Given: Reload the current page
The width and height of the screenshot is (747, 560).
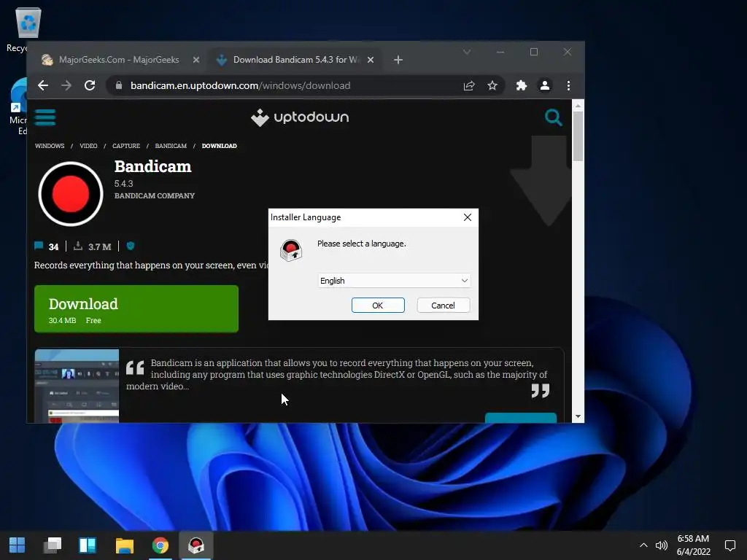Looking at the screenshot, I should (x=90, y=85).
